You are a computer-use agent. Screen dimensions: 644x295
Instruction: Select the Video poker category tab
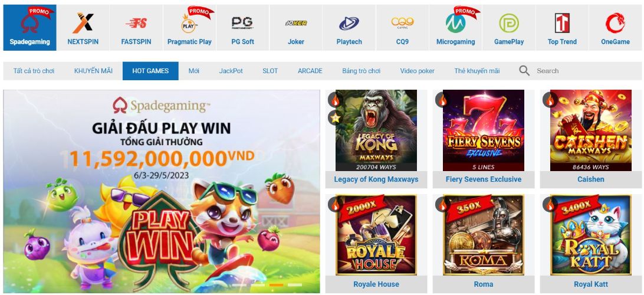point(418,71)
